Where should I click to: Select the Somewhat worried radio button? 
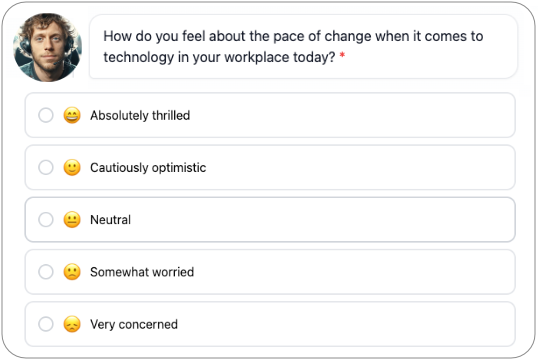[x=46, y=272]
